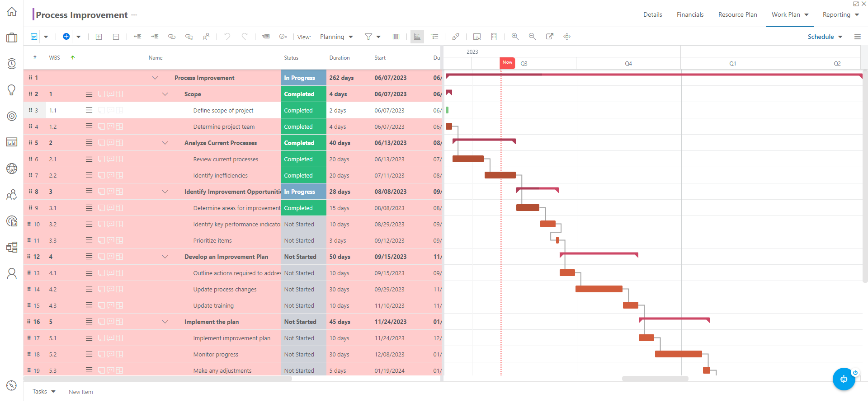Collapse the Develop an Improvement Plan group
This screenshot has height=403, width=868.
165,257
